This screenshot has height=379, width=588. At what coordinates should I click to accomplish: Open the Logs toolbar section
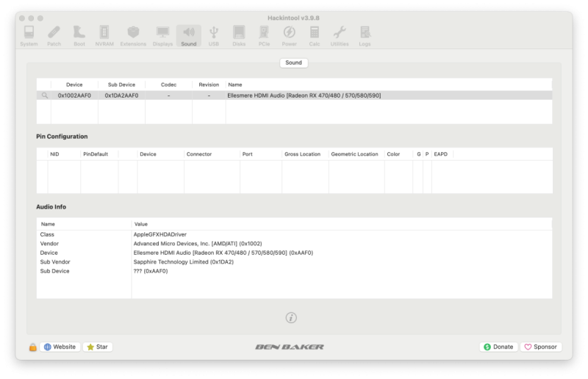(x=365, y=36)
